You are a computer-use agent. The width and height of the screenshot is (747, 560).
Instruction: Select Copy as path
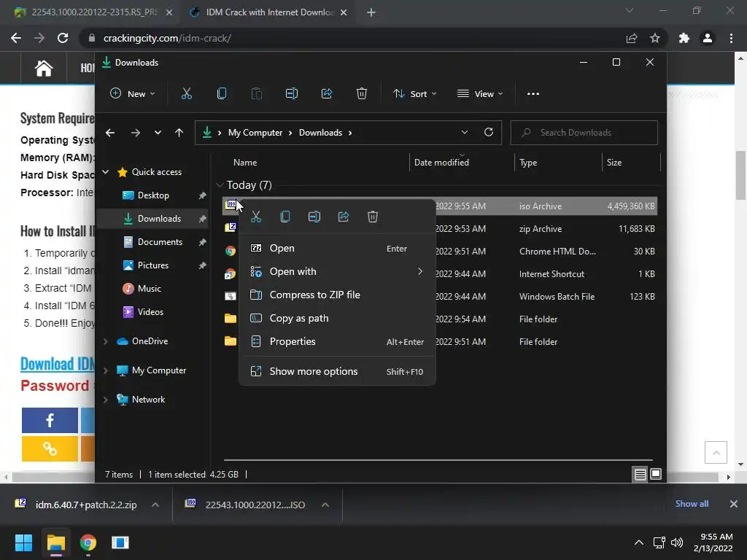click(x=337, y=318)
